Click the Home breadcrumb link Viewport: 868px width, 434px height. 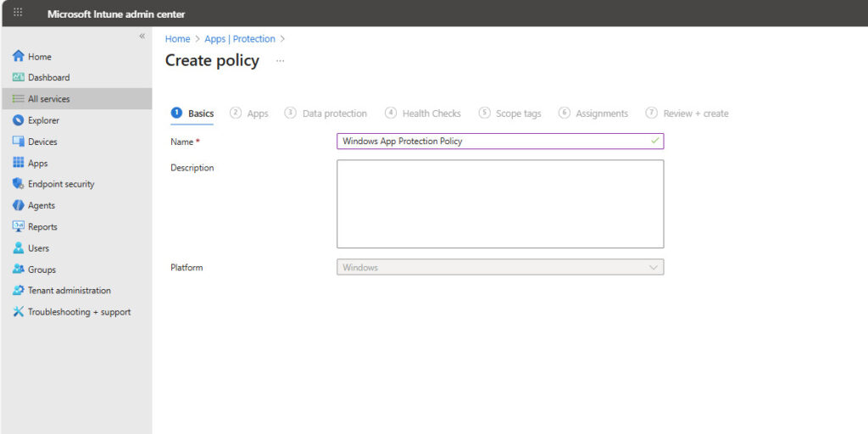pos(177,39)
